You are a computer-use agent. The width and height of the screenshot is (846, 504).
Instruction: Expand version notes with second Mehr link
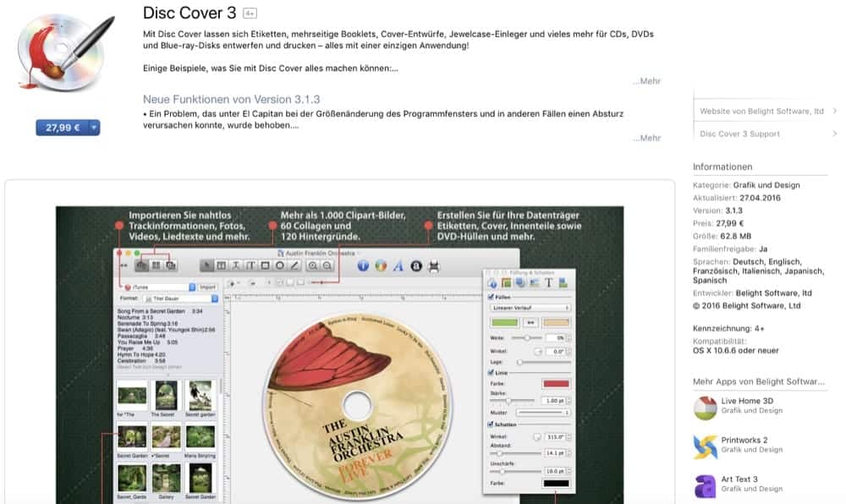pyautogui.click(x=647, y=138)
